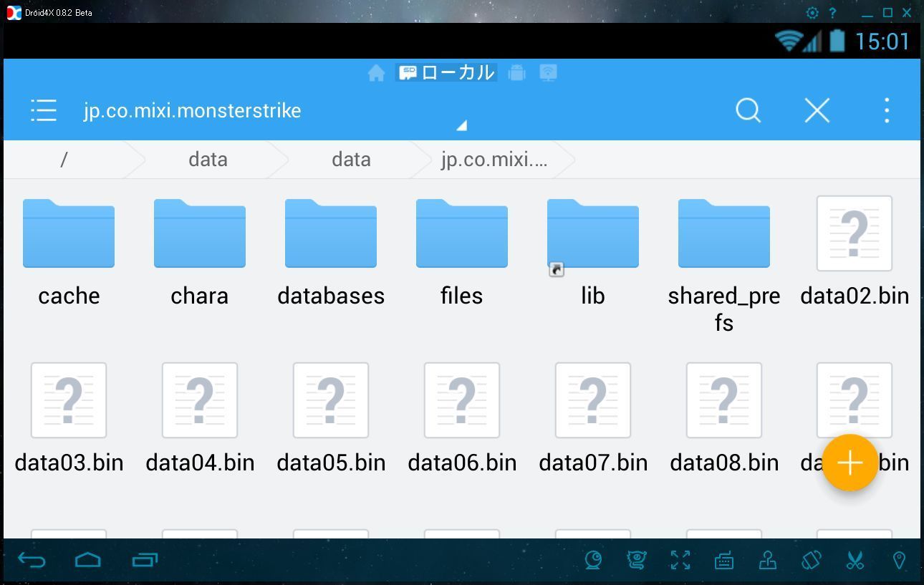Click the Droid4X webcam icon

click(593, 560)
